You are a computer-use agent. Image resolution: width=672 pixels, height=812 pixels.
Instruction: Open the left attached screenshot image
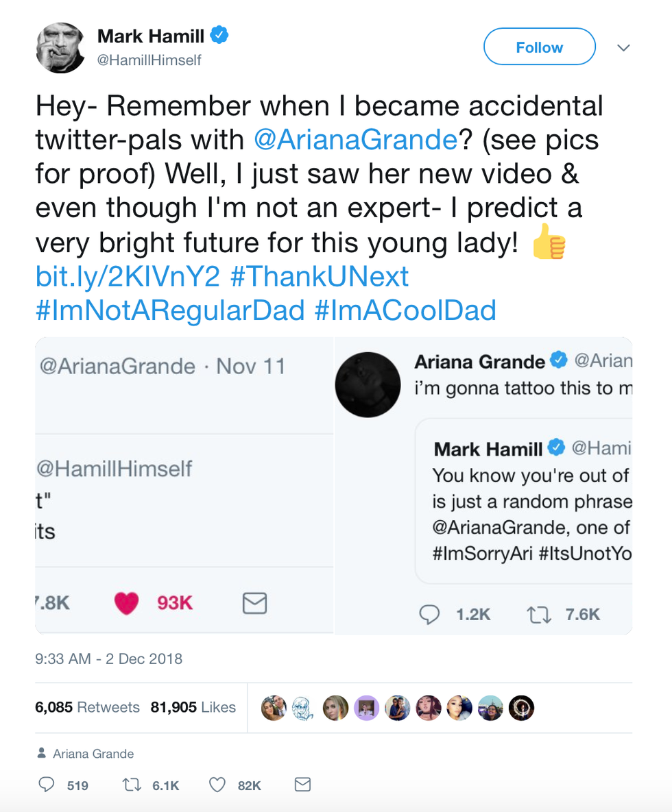(x=184, y=485)
